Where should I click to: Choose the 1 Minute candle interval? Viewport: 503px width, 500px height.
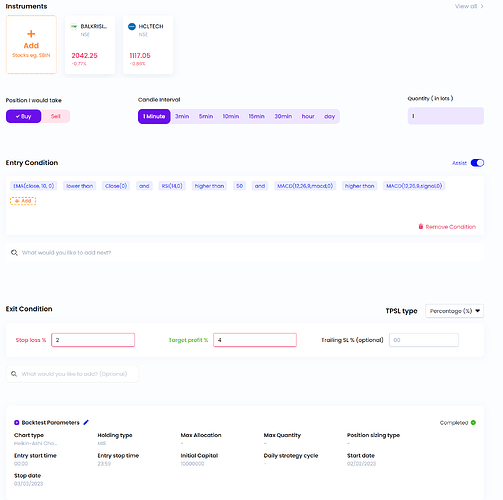pyautogui.click(x=154, y=116)
